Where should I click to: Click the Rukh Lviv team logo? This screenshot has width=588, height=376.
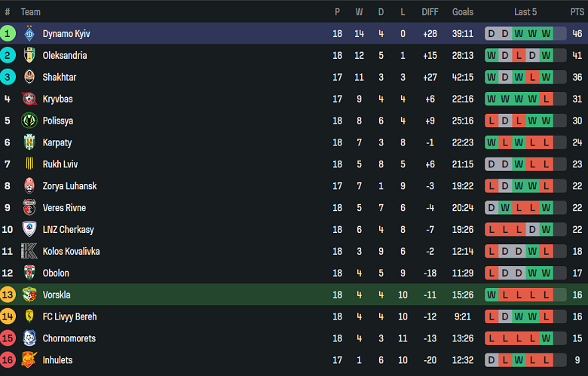click(29, 164)
